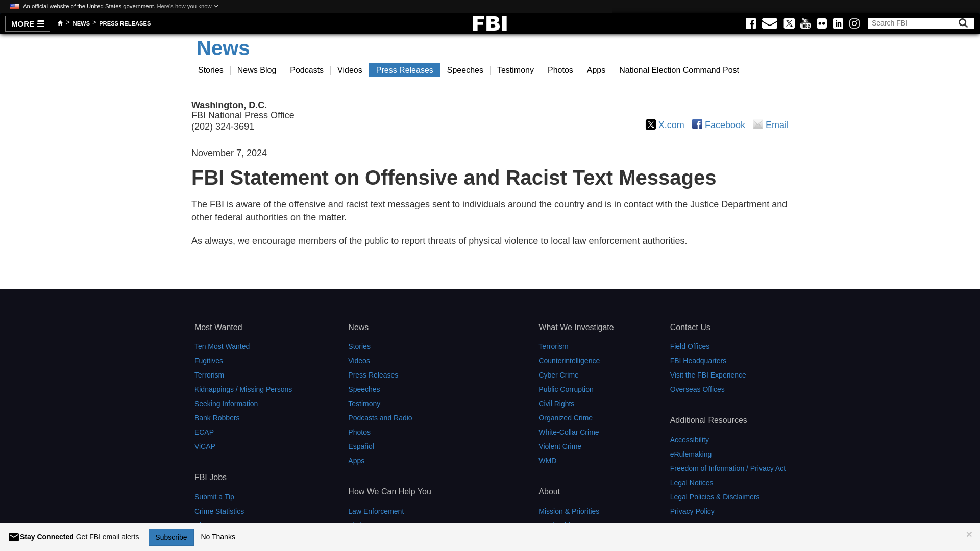Toggle the email newsletter subscription

click(171, 537)
